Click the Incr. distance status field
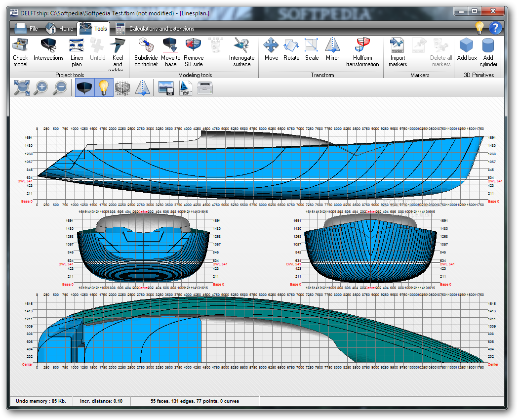518x420 pixels. tap(101, 401)
